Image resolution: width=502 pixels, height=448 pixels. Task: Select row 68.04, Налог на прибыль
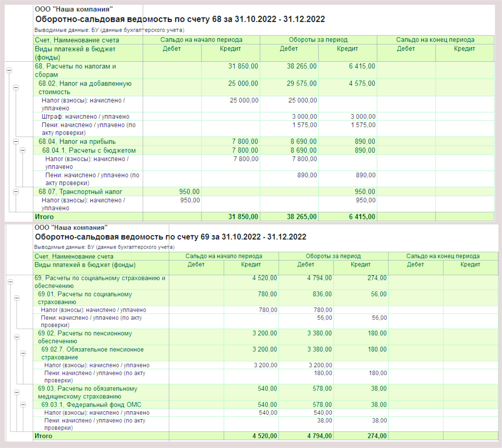(x=264, y=142)
